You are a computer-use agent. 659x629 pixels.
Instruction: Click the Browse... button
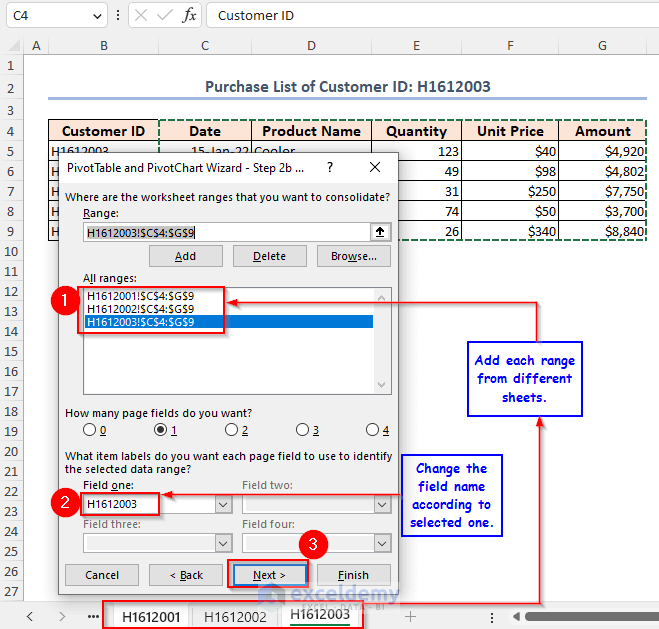[x=353, y=256]
